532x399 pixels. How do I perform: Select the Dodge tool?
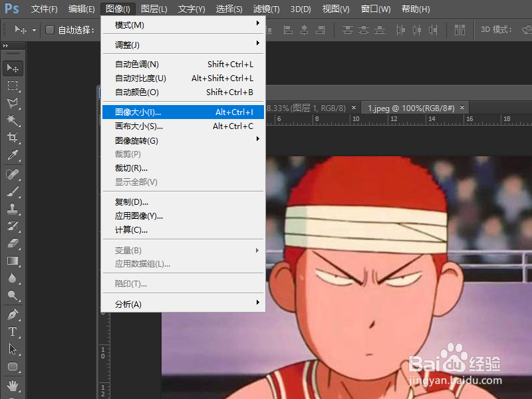point(13,295)
